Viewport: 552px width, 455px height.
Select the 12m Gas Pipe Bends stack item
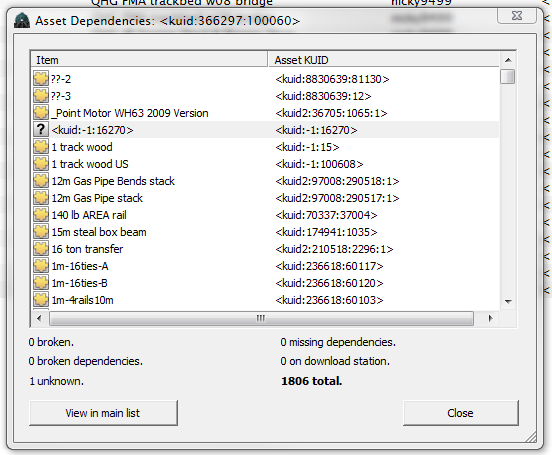(113, 181)
